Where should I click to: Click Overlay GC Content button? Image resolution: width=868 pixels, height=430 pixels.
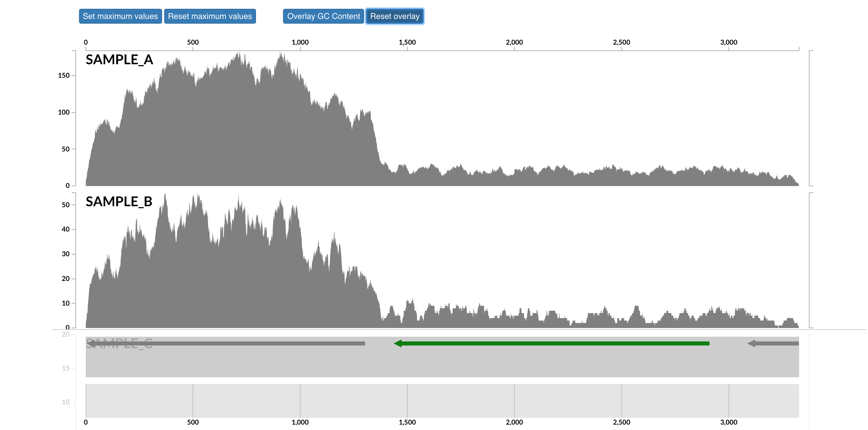pos(323,16)
